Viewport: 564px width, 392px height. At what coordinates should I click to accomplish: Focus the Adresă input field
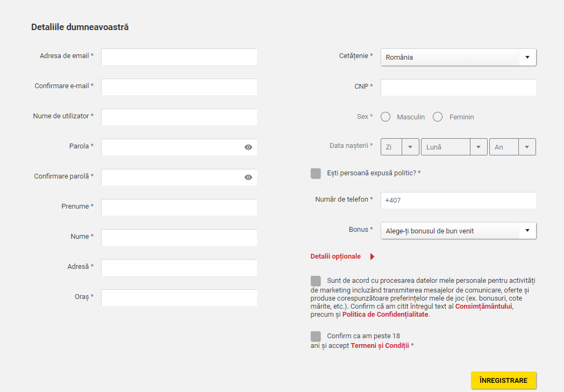(179, 268)
